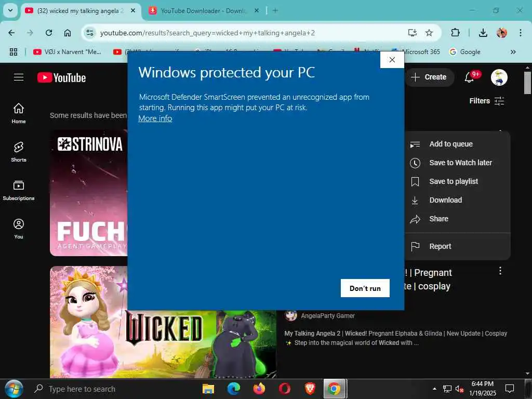The image size is (532, 399).
Task: Open the Action Center notifications icon
Action: tap(510, 389)
